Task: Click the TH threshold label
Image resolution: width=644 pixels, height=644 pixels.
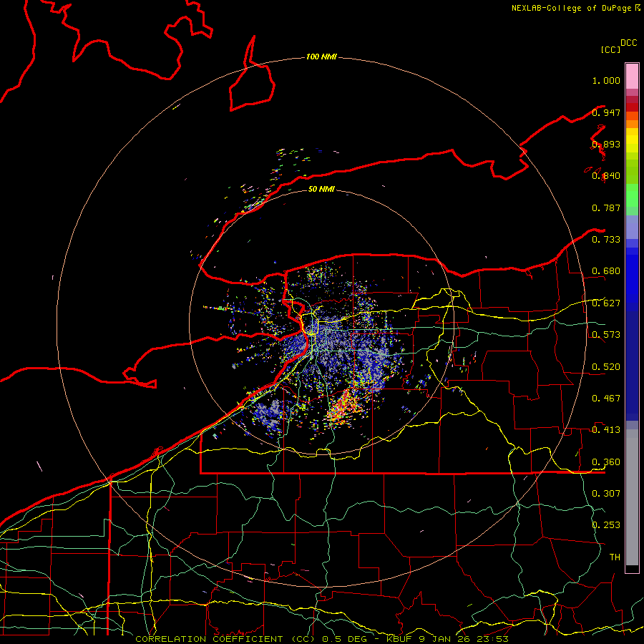Action: 615,557
